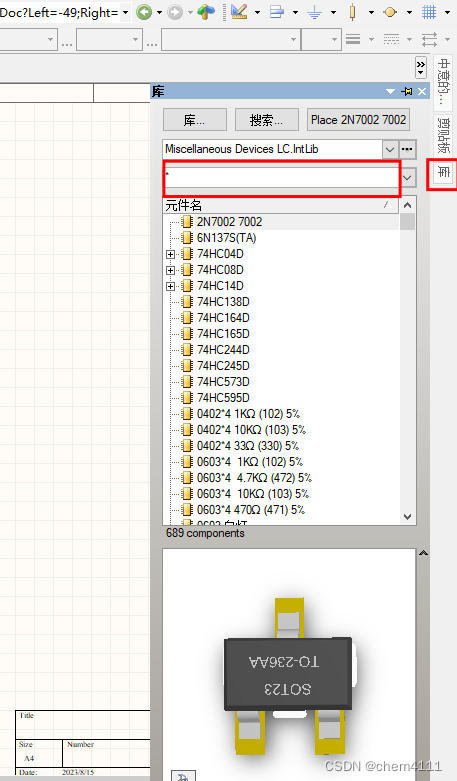The width and height of the screenshot is (457, 781).
Task: Select the digital device gate tool
Action: pos(391,12)
